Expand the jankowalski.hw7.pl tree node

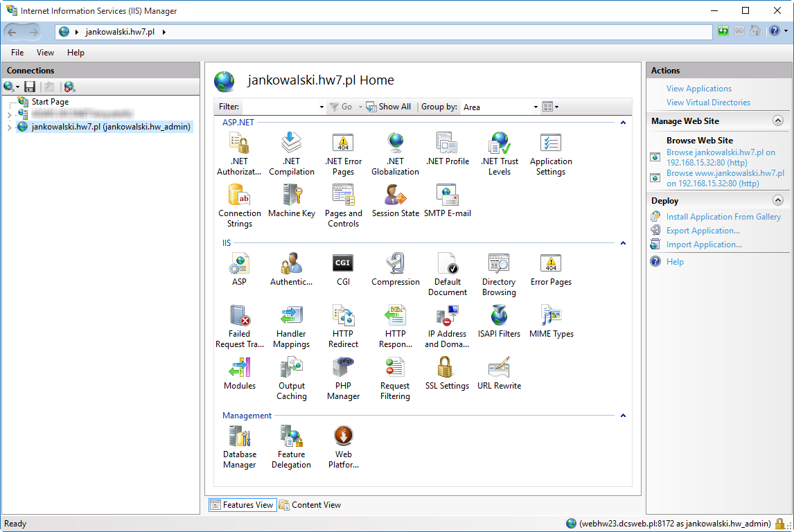(9, 127)
